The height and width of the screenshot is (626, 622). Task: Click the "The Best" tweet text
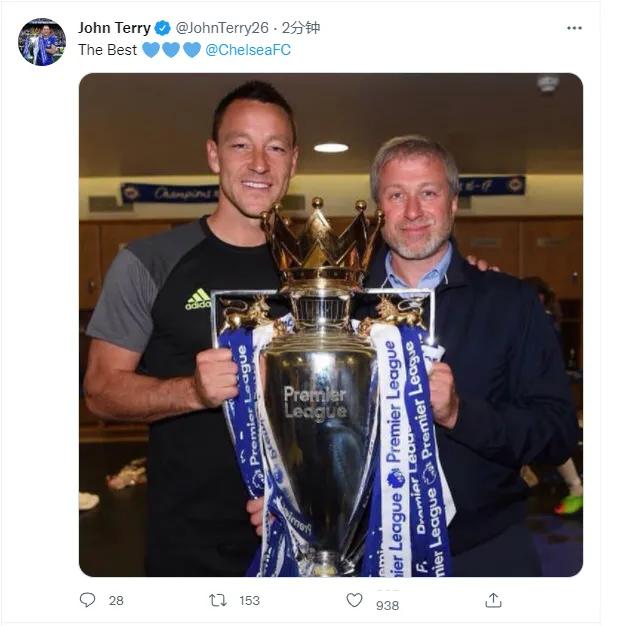(107, 50)
